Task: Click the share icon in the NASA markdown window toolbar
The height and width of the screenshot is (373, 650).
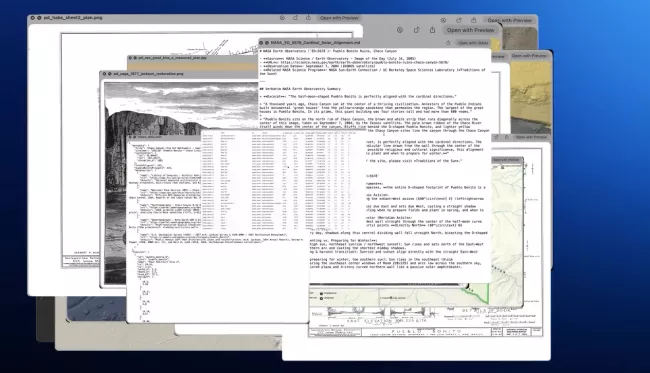Action: click(448, 43)
